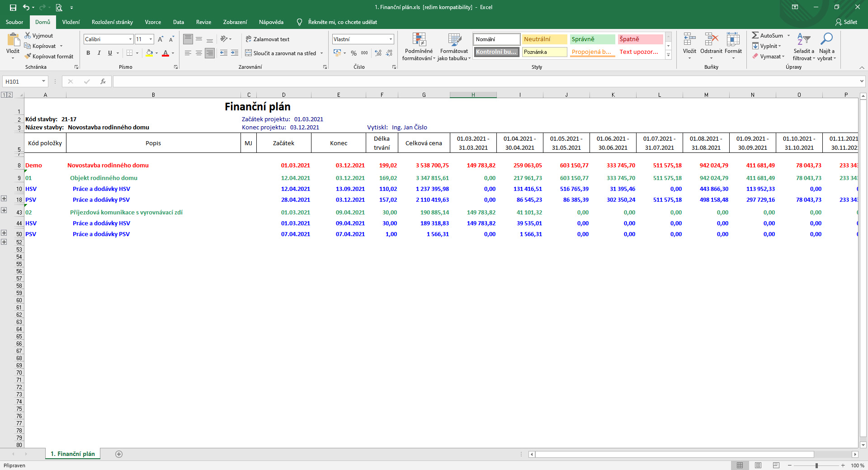
Task: Click the Percent Style icon
Action: coord(354,53)
